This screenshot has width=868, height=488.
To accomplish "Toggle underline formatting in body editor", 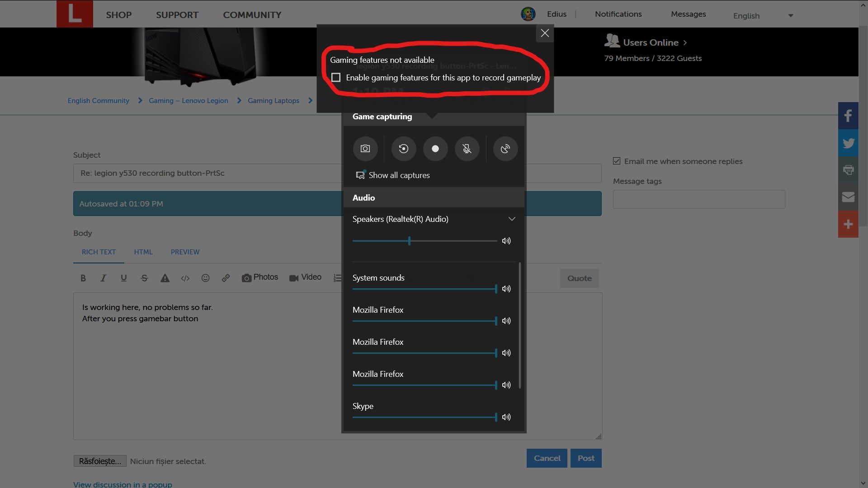I will coord(123,277).
